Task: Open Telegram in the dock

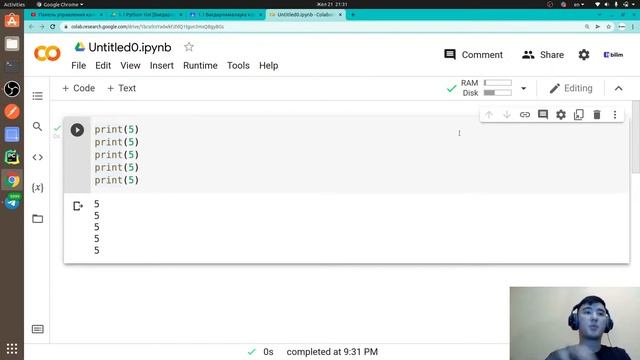Action: [12, 202]
